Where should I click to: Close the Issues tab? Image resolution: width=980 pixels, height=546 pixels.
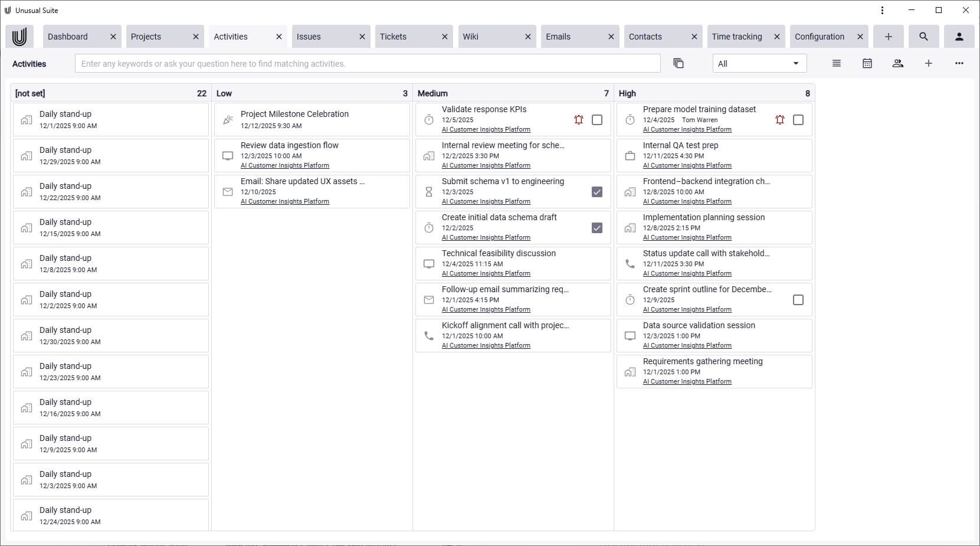point(362,37)
